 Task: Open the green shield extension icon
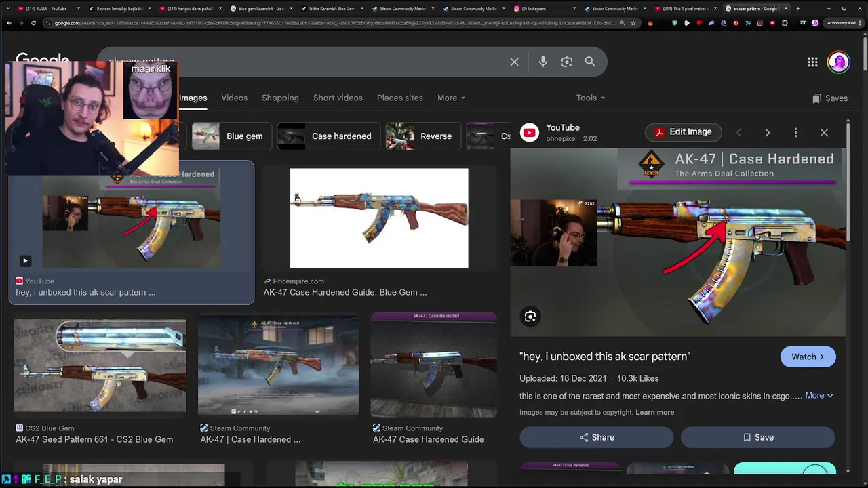[674, 23]
